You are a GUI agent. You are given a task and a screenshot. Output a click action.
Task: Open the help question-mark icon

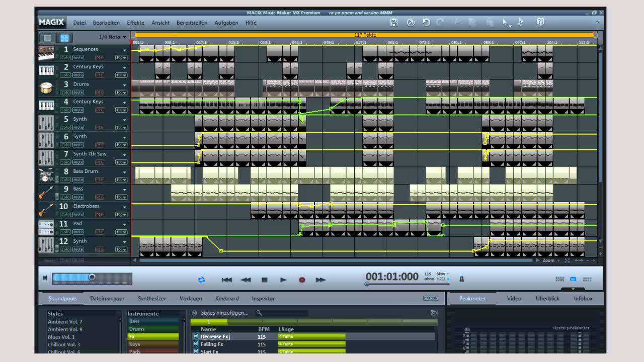click(540, 23)
